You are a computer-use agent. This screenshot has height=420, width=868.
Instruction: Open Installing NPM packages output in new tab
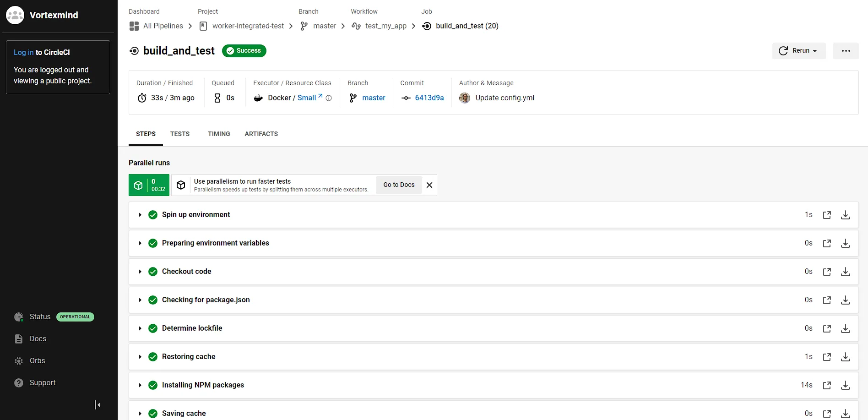pos(827,385)
